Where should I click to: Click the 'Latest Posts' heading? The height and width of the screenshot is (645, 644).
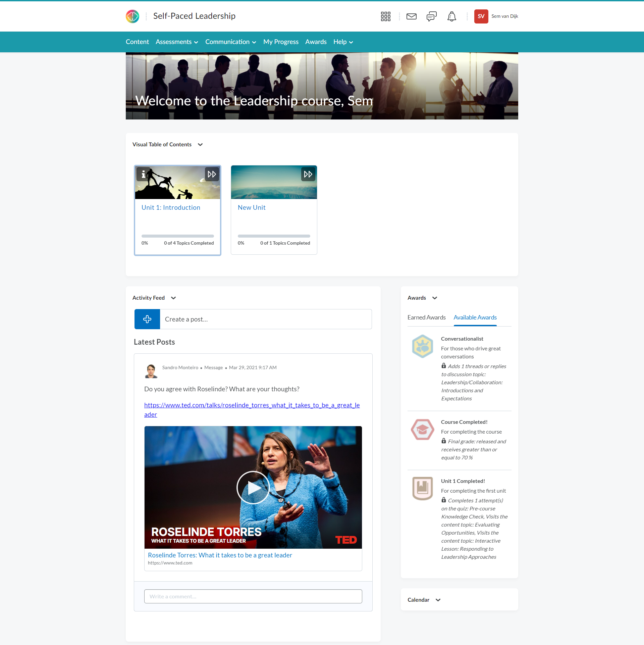[154, 342]
